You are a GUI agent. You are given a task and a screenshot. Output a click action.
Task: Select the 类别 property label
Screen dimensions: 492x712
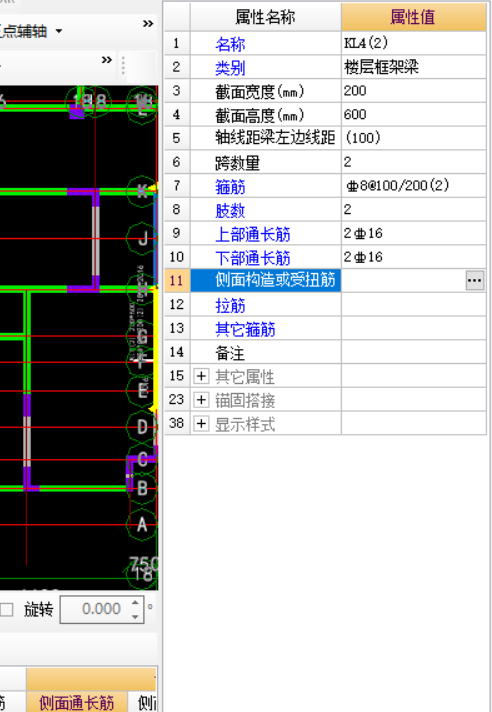(x=230, y=68)
